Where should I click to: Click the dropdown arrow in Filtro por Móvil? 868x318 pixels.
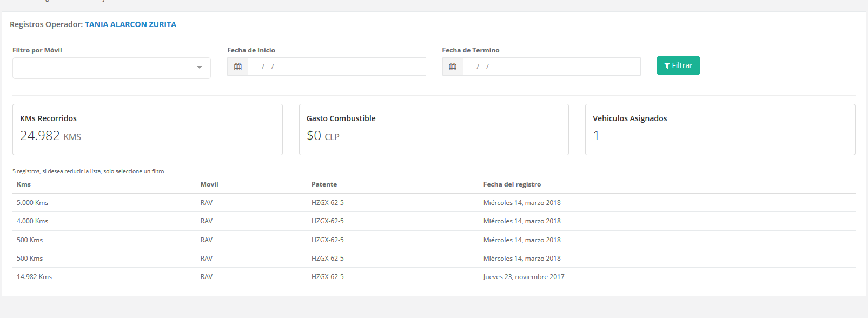(200, 68)
